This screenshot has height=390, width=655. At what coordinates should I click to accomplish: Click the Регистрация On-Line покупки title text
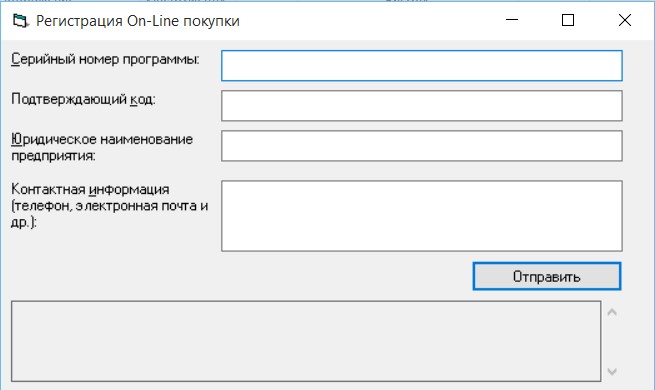click(137, 21)
